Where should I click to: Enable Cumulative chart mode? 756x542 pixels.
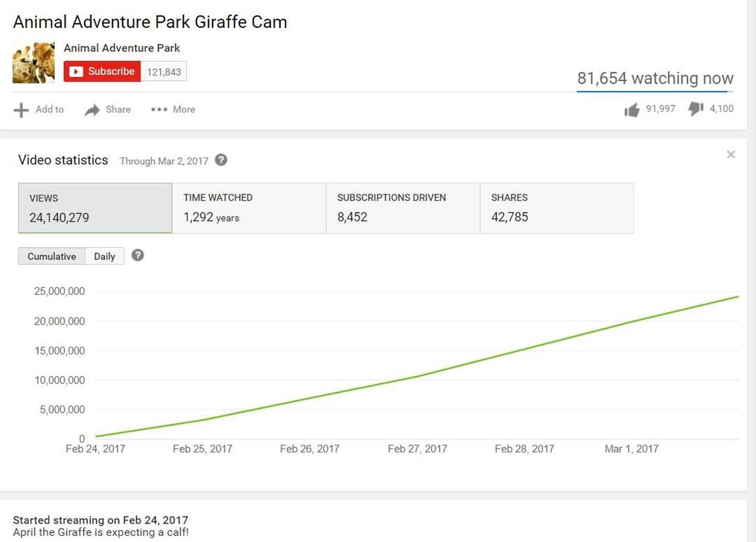pyautogui.click(x=51, y=256)
